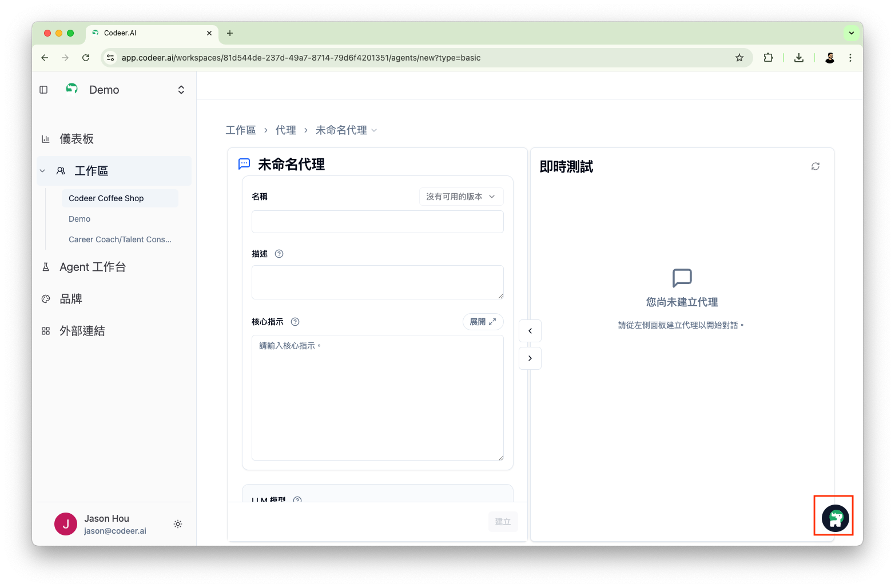The height and width of the screenshot is (588, 895).
Task: Select Codeer Coffee Shop workspace
Action: click(x=106, y=198)
